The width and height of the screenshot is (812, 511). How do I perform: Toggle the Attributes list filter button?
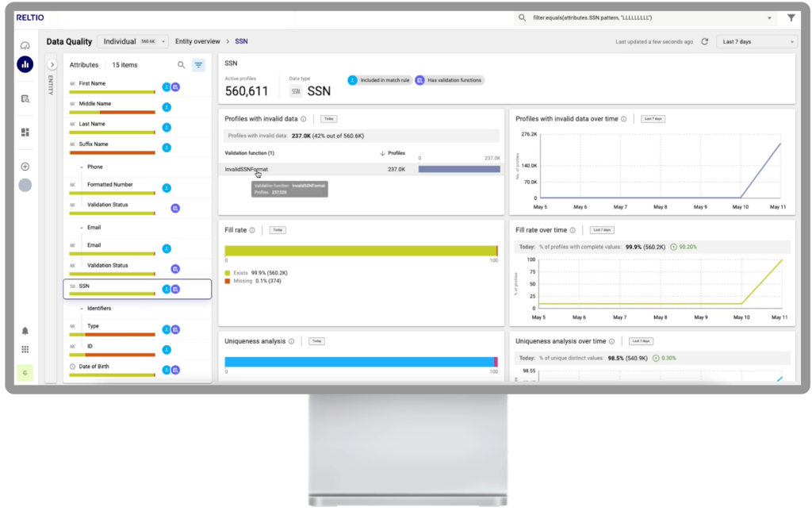coord(198,65)
